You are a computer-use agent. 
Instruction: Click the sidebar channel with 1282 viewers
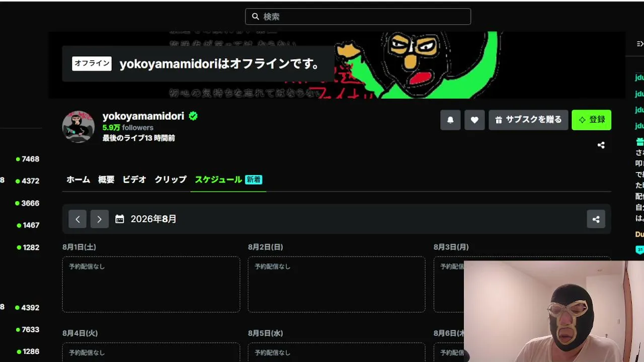tap(27, 247)
